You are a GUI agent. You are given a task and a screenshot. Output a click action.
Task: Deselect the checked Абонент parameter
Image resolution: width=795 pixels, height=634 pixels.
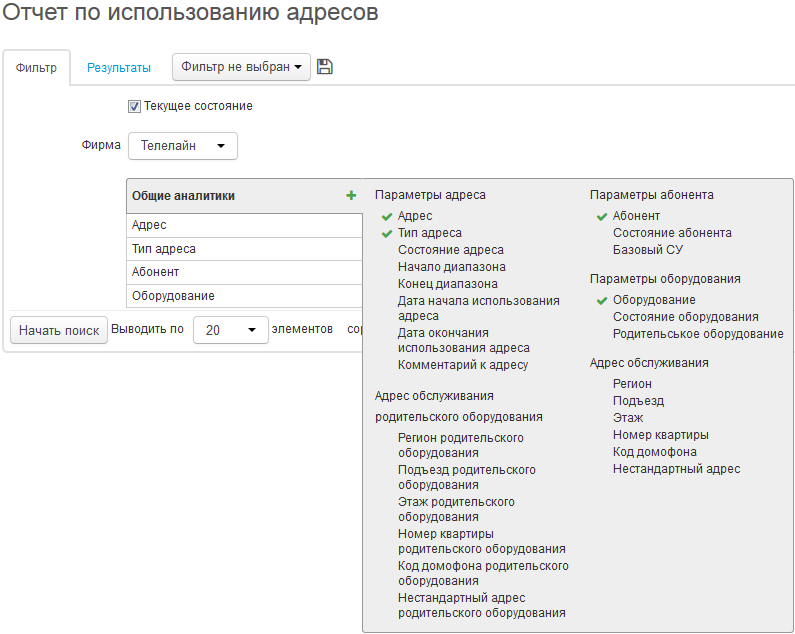coord(636,216)
